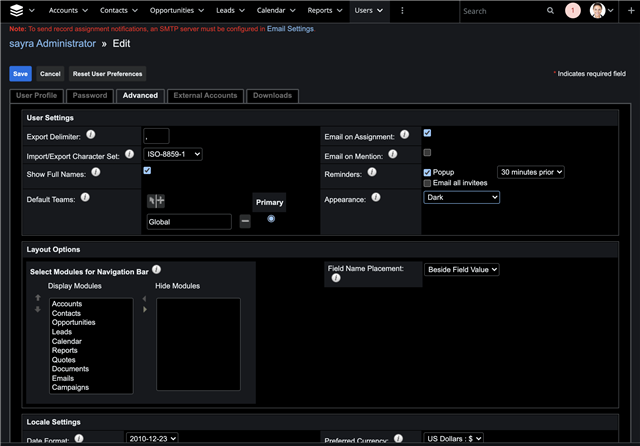Image resolution: width=640 pixels, height=446 pixels.
Task: Select the Primary team radio button
Action: coord(271,219)
